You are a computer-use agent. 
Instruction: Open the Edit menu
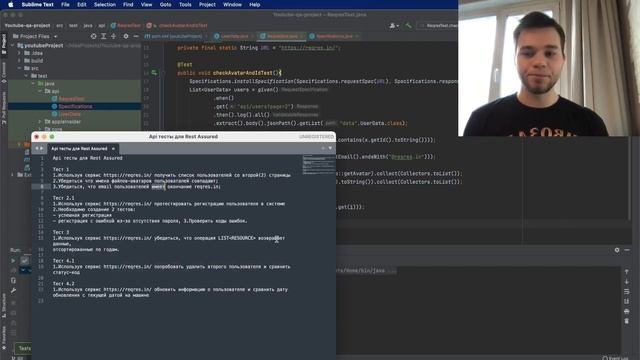(x=82, y=4)
